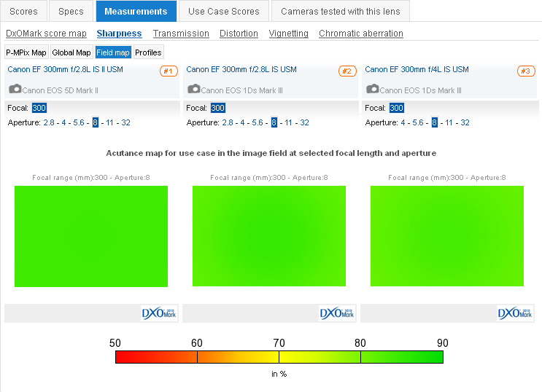542x392 pixels.
Task: Click the orange #1 rank badge
Action: click(x=169, y=71)
